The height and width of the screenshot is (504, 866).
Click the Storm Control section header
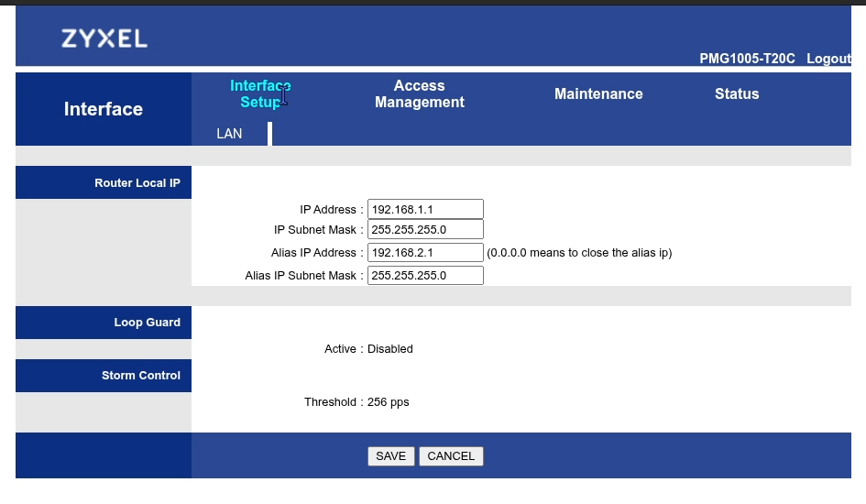(x=104, y=376)
